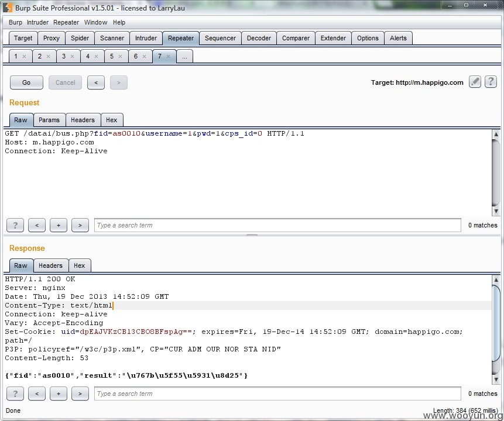
Task: Close repeater tab 2
Action: point(48,57)
